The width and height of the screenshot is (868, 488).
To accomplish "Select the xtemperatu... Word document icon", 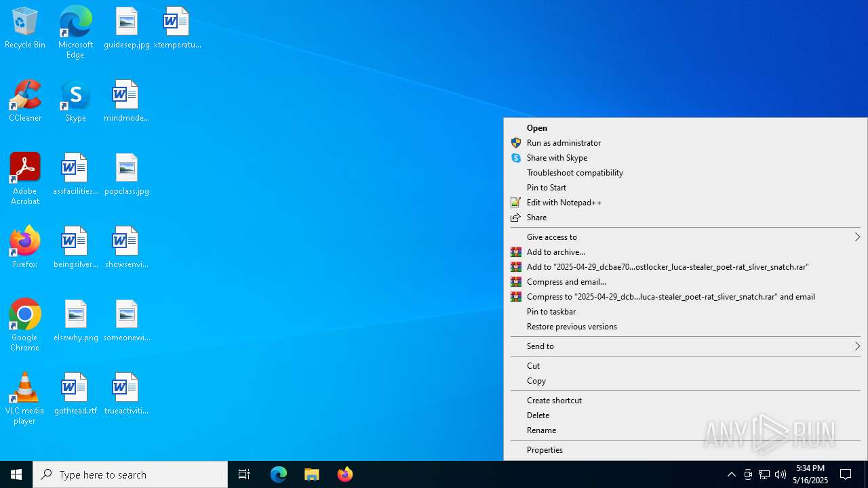I will [x=177, y=28].
